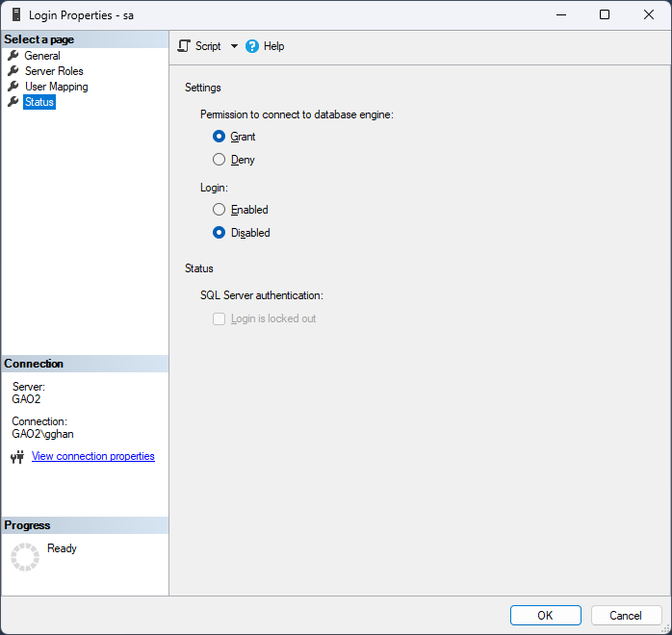The image size is (672, 635).
Task: Open the General page
Action: pyautogui.click(x=42, y=56)
